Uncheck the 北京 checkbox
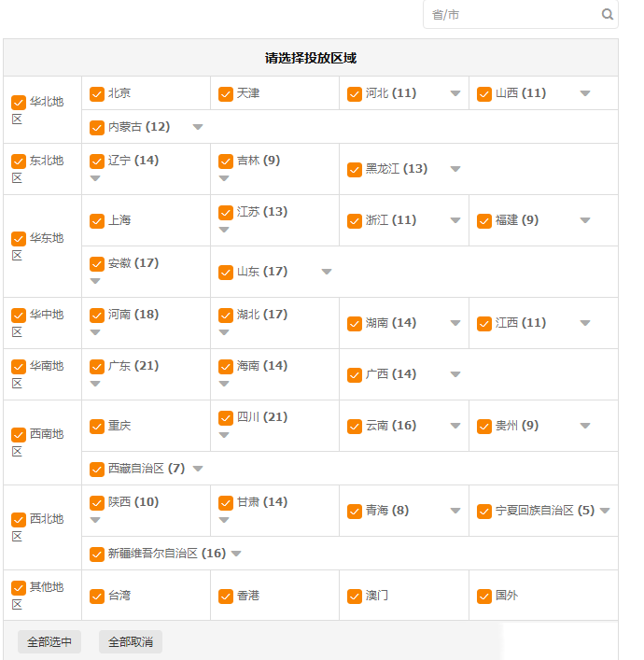The width and height of the screenshot is (644, 660). [97, 93]
